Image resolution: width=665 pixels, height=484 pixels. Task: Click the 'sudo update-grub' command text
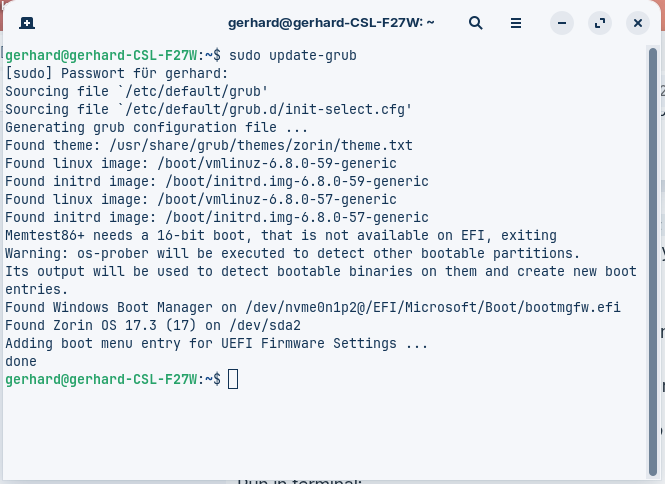(x=293, y=55)
